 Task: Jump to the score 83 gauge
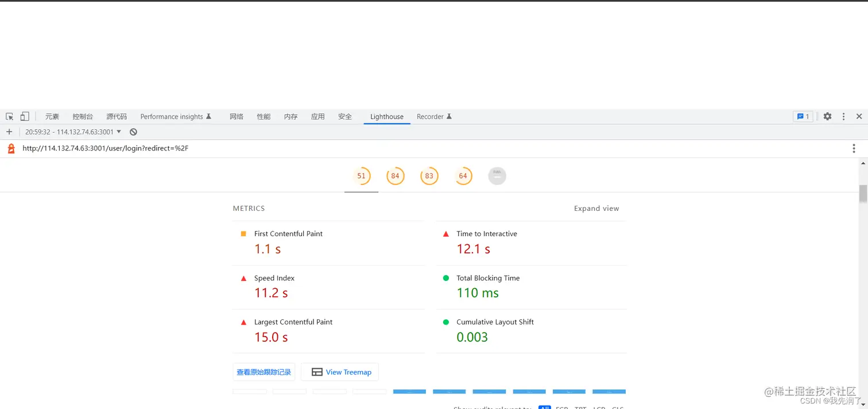[429, 176]
